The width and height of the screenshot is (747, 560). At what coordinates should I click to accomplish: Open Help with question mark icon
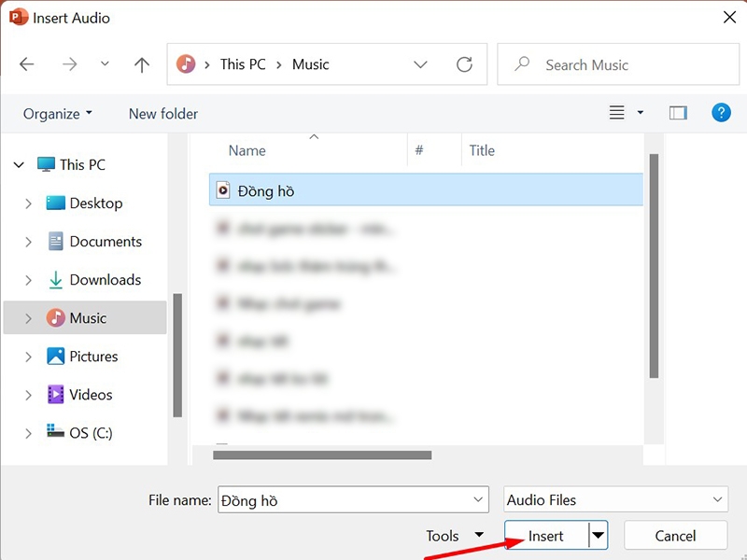[x=721, y=113]
